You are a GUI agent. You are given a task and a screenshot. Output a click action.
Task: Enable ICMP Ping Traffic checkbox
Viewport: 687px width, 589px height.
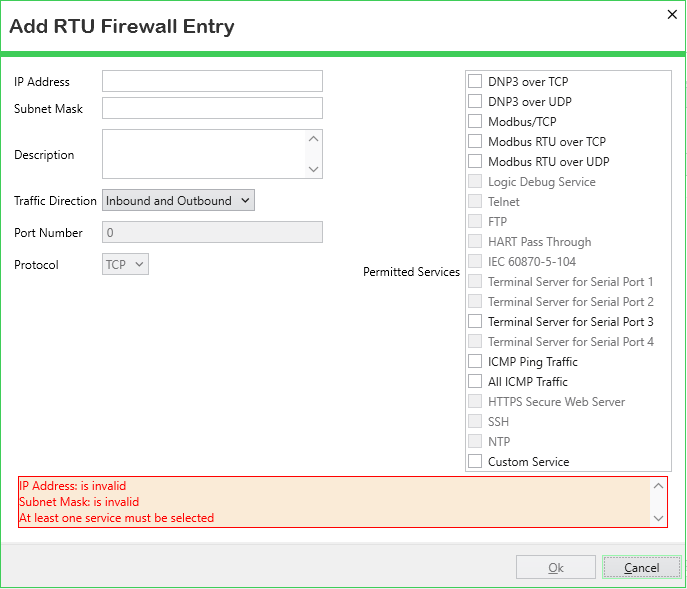point(475,362)
